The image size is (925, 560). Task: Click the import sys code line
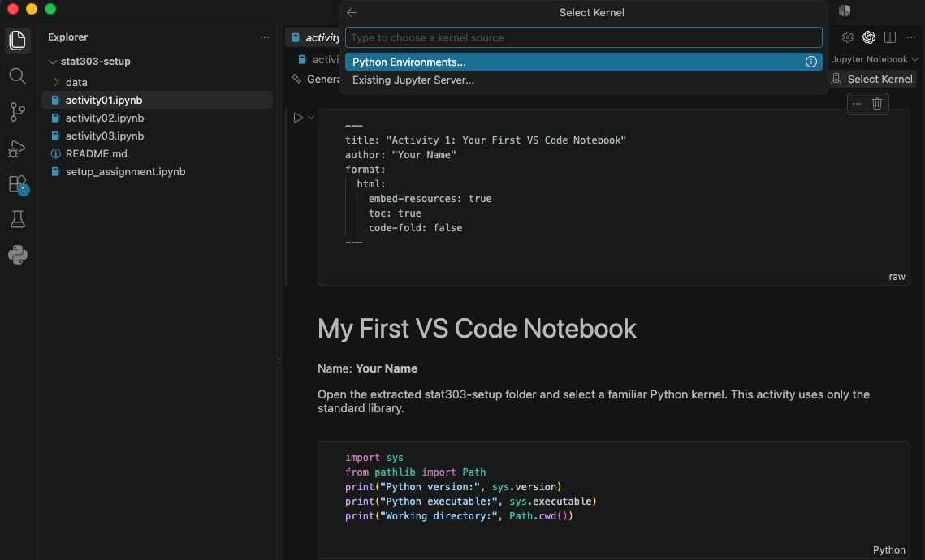coord(374,458)
